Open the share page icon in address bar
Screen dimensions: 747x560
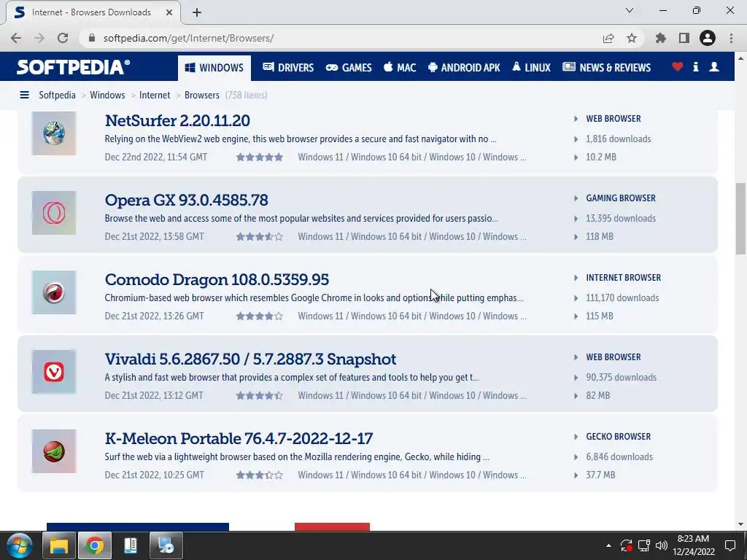(608, 38)
